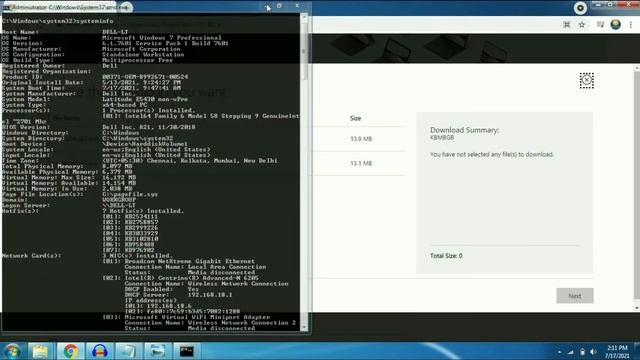Click the 'System Model:' line in Command Prompt

[95, 99]
